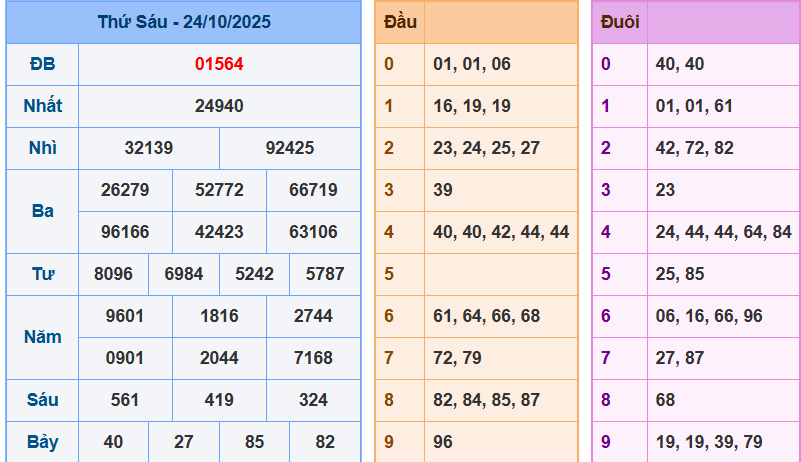Select the red special prize number 01564
Screen dimensions: 801x462
[x=219, y=64]
